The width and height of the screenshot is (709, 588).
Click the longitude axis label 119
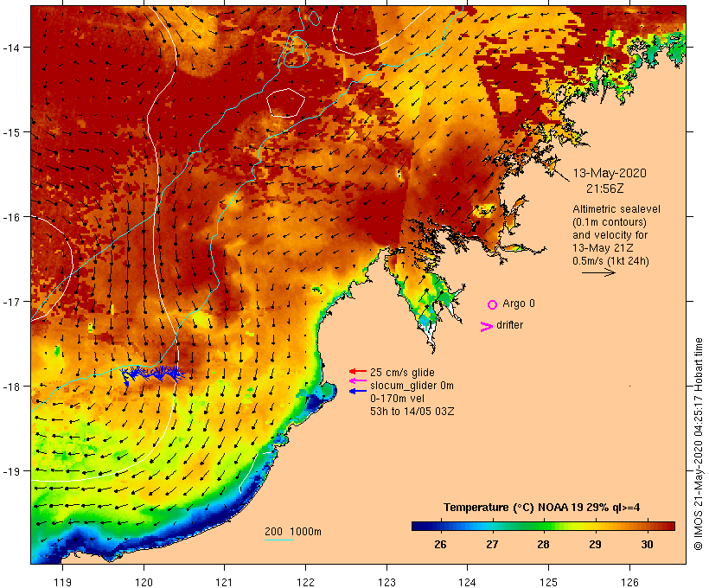click(62, 582)
